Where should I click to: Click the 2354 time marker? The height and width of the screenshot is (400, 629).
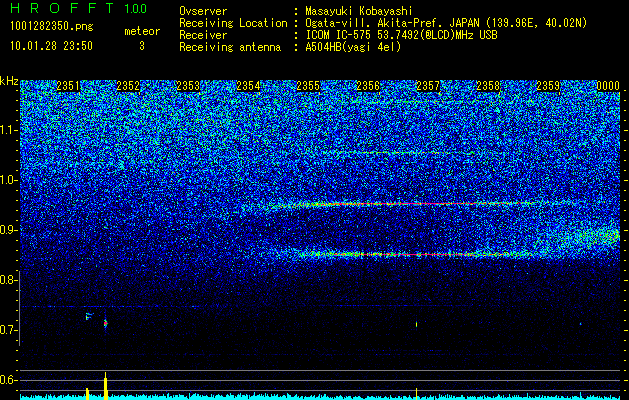pyautogui.click(x=248, y=86)
